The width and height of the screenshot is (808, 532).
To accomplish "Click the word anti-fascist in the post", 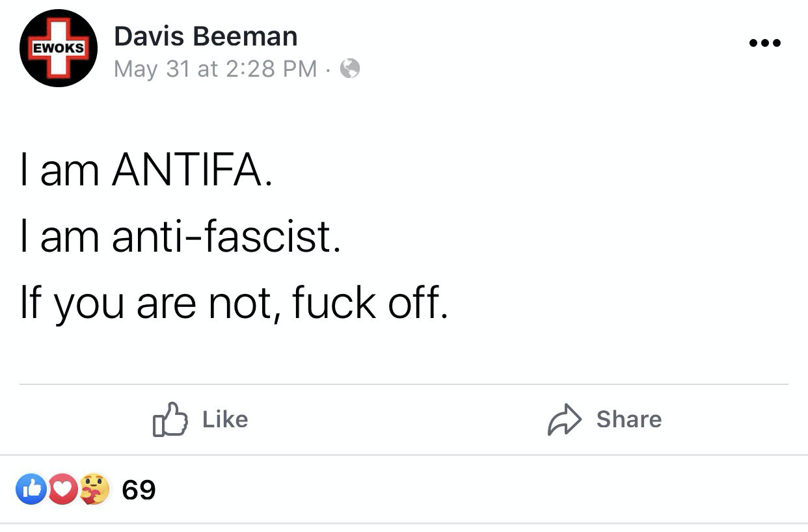I will point(226,236).
